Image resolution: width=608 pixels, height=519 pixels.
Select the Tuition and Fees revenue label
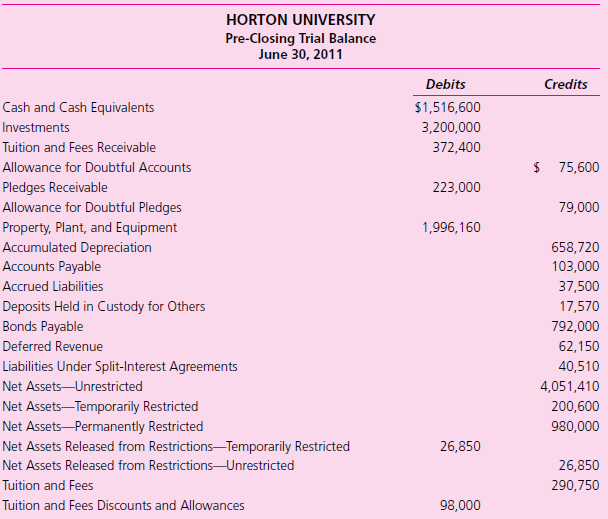[x=48, y=486]
